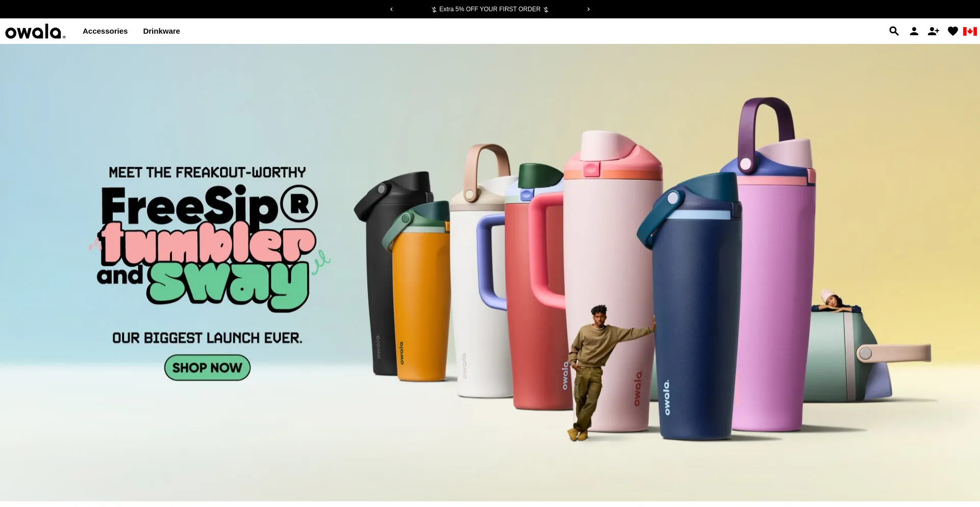The image size is (980, 507).
Task: Open the Drinkware menu
Action: [161, 31]
